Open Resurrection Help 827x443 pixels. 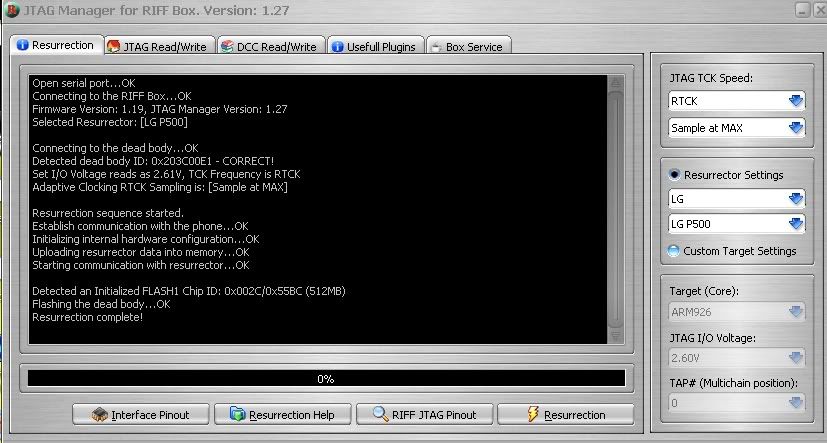click(283, 415)
